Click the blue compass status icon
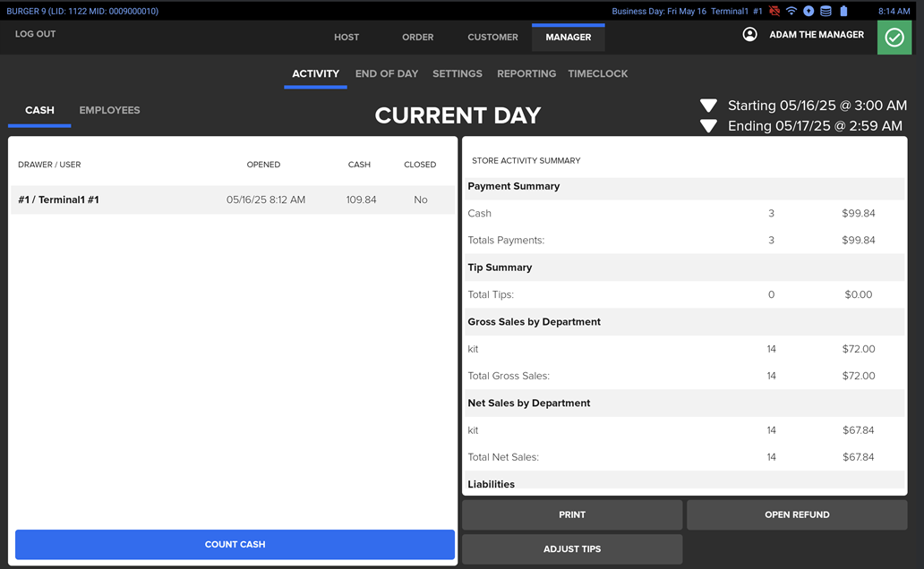 [x=808, y=12]
